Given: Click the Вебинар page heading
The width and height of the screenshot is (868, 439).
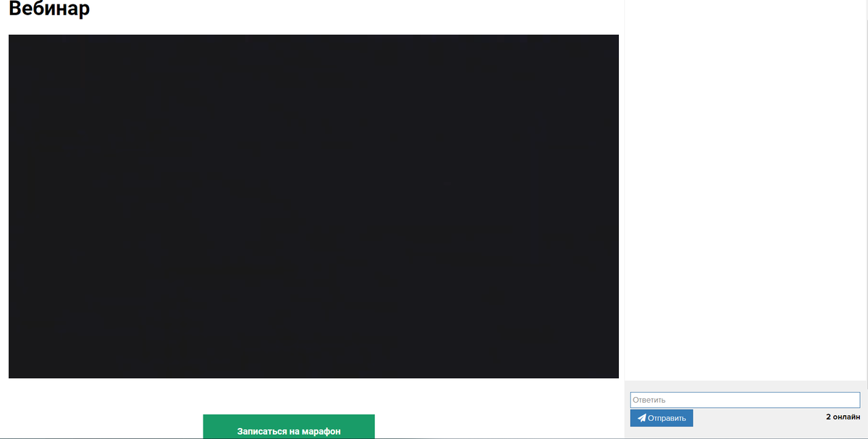Looking at the screenshot, I should (49, 10).
